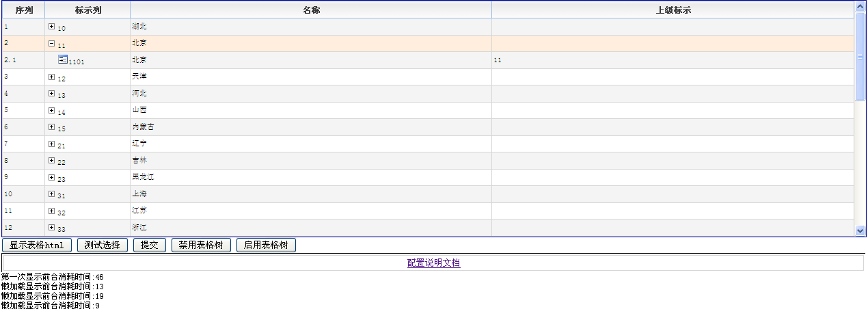This screenshot has height=320, width=868.
Task: Click the 第一次显示前台消耗时间:46 text
Action: (x=53, y=277)
